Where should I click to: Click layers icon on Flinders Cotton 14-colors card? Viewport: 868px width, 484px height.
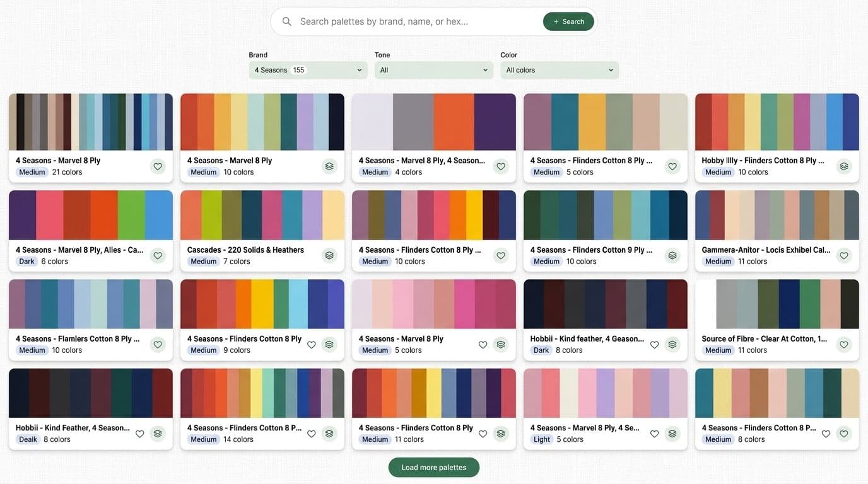click(329, 434)
